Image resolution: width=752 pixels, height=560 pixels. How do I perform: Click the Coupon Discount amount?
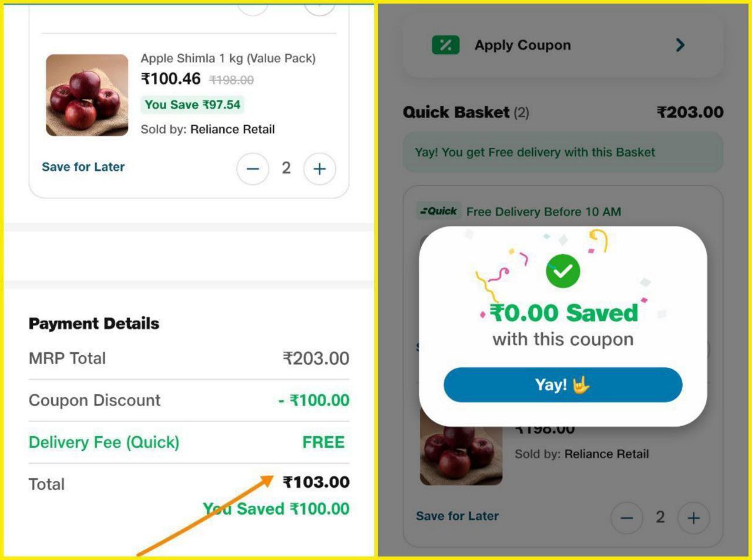click(x=314, y=400)
